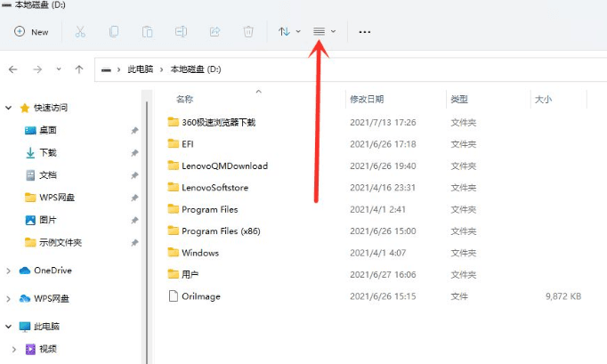Click the pin icon next to 文档
The image size is (607, 364).
(x=134, y=175)
